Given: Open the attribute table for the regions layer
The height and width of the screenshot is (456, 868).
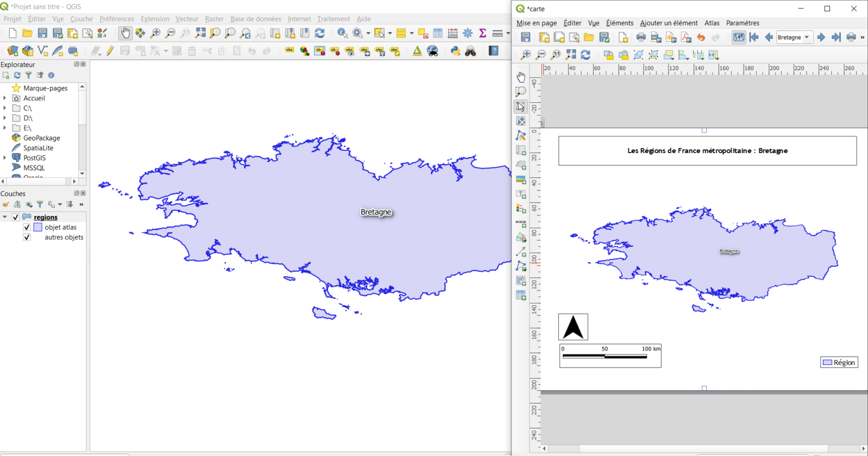Looking at the screenshot, I should (x=438, y=33).
